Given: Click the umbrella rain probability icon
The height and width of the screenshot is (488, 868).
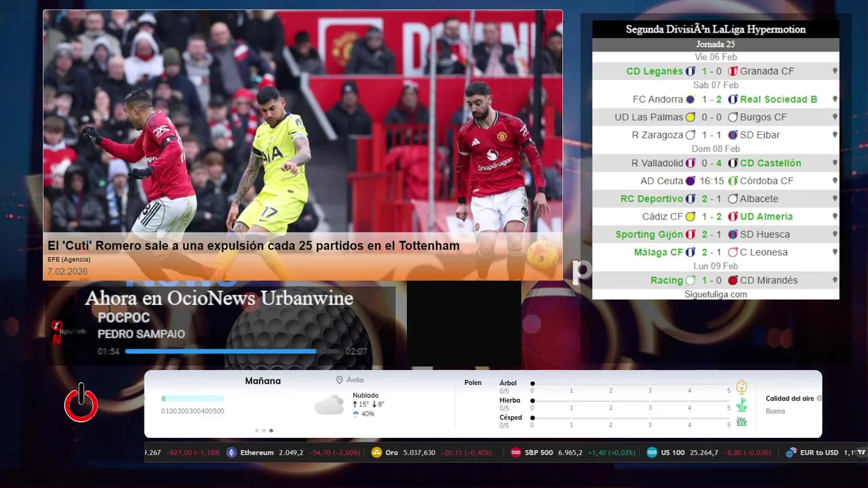Looking at the screenshot, I should pyautogui.click(x=355, y=413).
